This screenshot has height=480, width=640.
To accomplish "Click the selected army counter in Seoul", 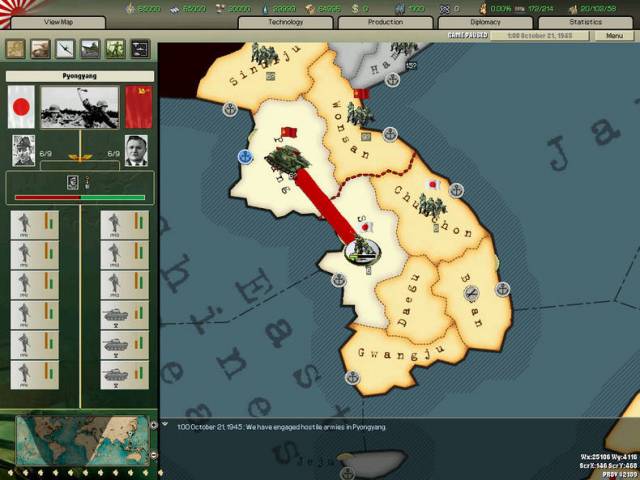I will pyautogui.click(x=359, y=254).
